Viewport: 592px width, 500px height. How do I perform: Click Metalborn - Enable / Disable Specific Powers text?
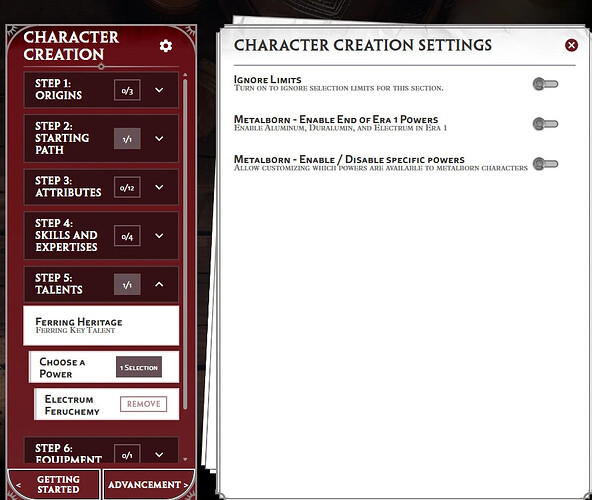349,159
